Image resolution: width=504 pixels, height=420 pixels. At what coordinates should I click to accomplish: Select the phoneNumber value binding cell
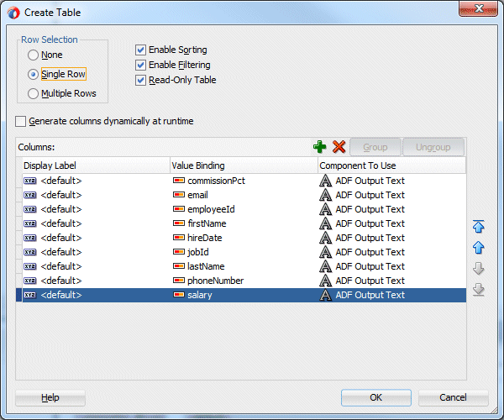244,281
